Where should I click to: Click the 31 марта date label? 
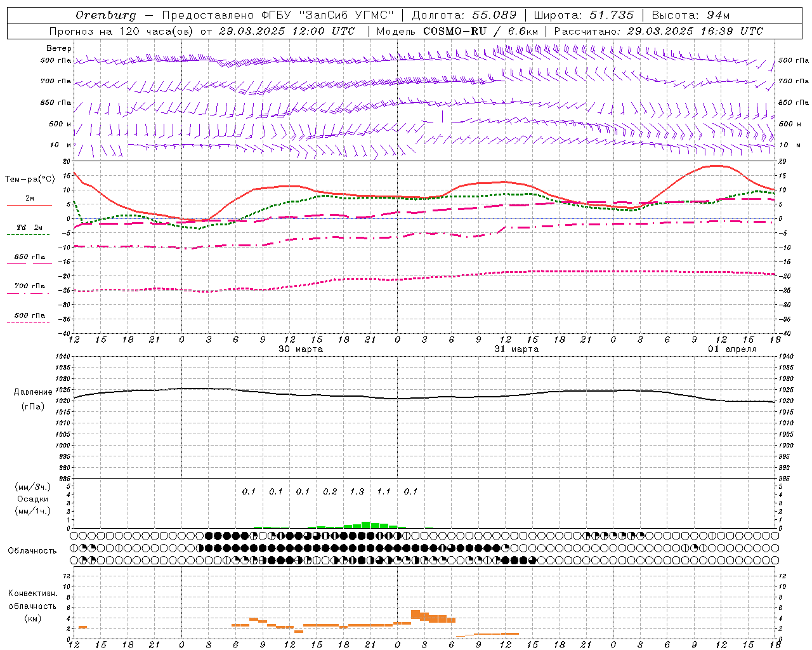(516, 348)
